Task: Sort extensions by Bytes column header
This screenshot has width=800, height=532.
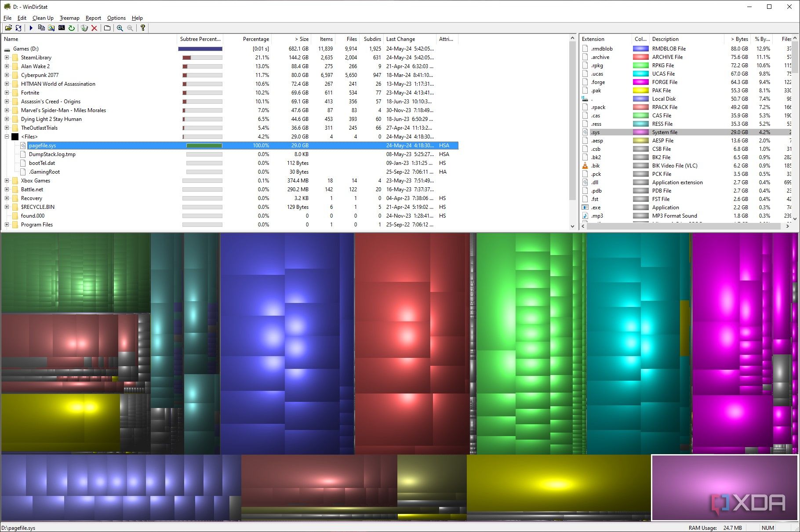Action: coord(738,39)
